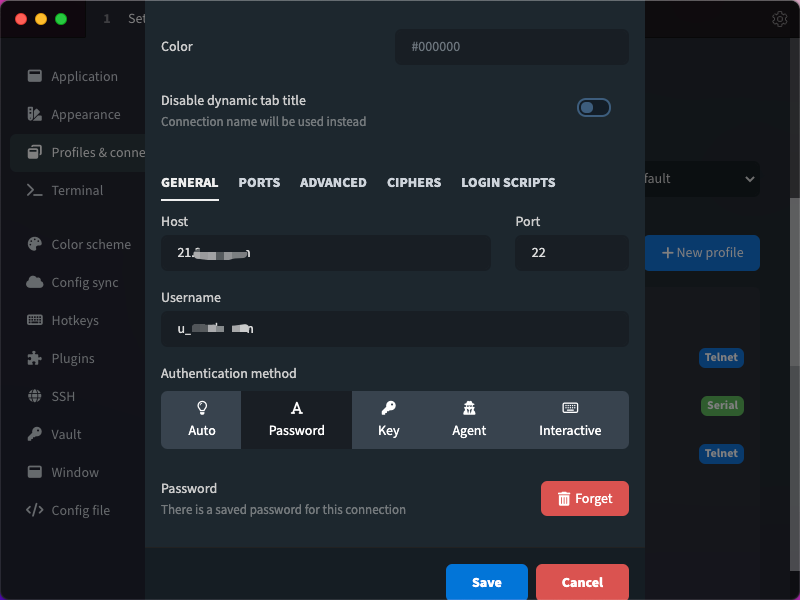
Task: Open the Appearance settings section
Action: click(x=85, y=115)
